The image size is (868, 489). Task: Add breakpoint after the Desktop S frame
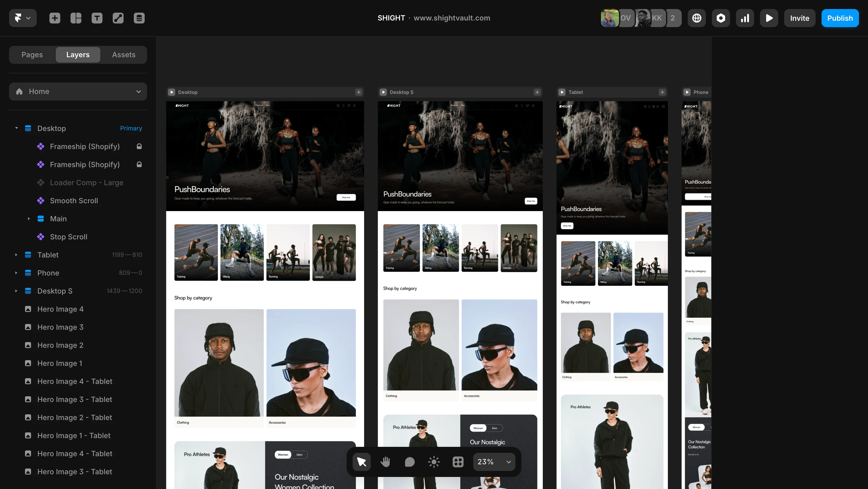pyautogui.click(x=537, y=92)
